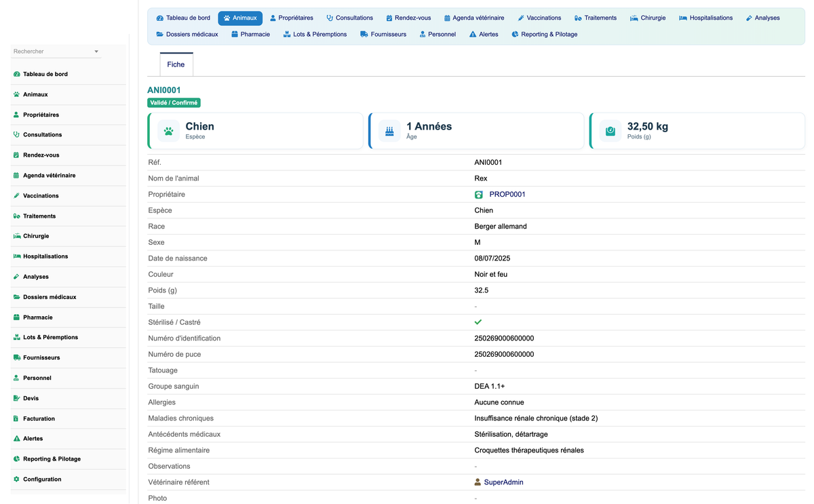Go to Vaccinations in top menu
This screenshot has height=504, width=814.
539,18
